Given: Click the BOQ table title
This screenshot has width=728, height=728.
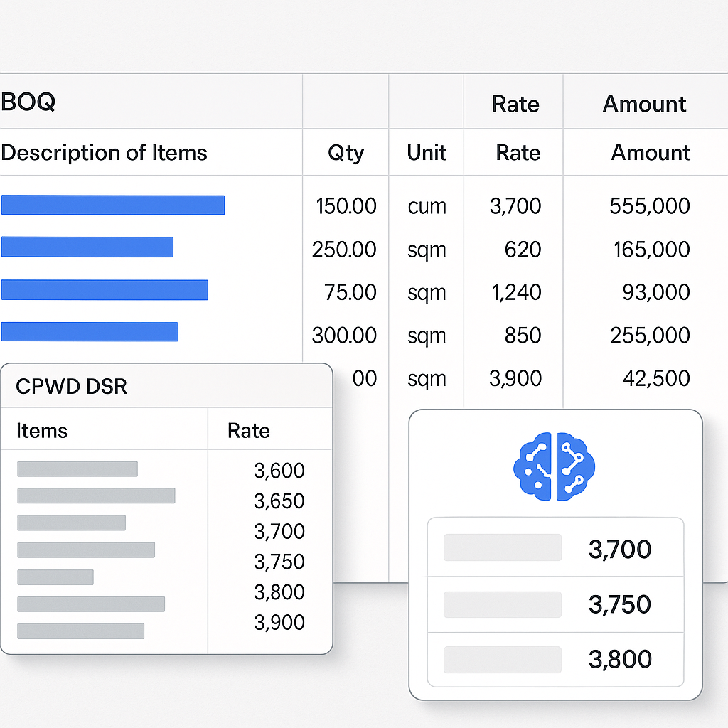Looking at the screenshot, I should click(x=28, y=102).
